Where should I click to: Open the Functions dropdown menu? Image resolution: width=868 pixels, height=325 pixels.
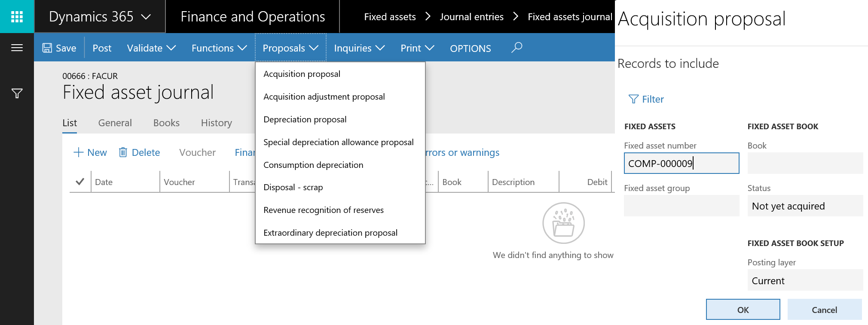click(x=219, y=48)
